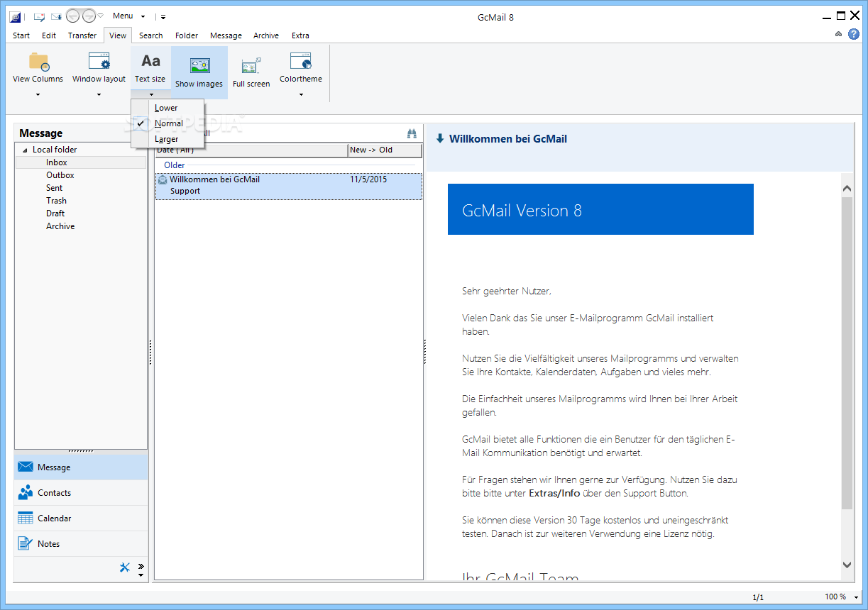Viewport: 868px width, 610px height.
Task: Collapse the Local folder tree node
Action: pos(26,150)
